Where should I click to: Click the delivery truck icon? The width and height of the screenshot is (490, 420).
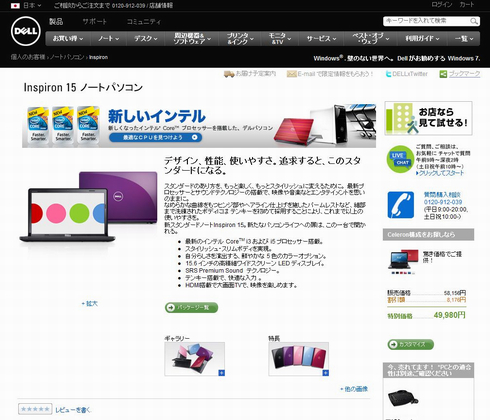tap(229, 74)
